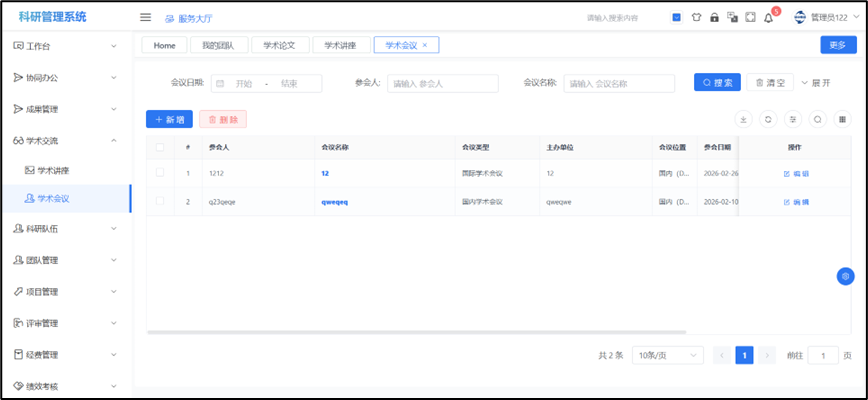Click the download export icon above table
This screenshot has width=868, height=400.
tap(743, 119)
